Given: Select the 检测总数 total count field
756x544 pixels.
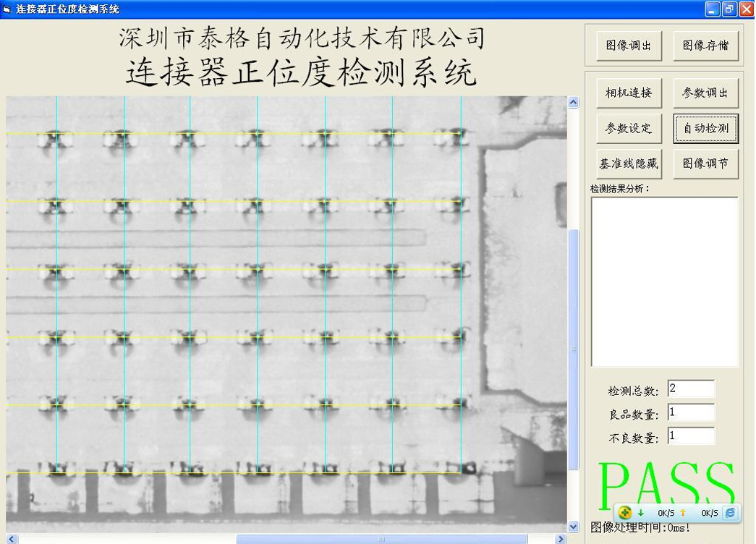Looking at the screenshot, I should coord(691,388).
